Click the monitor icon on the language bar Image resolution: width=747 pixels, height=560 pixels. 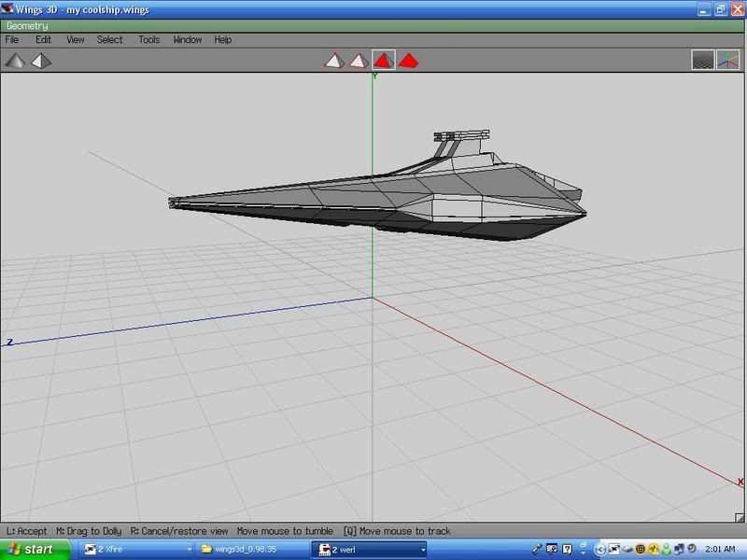pyautogui.click(x=552, y=549)
